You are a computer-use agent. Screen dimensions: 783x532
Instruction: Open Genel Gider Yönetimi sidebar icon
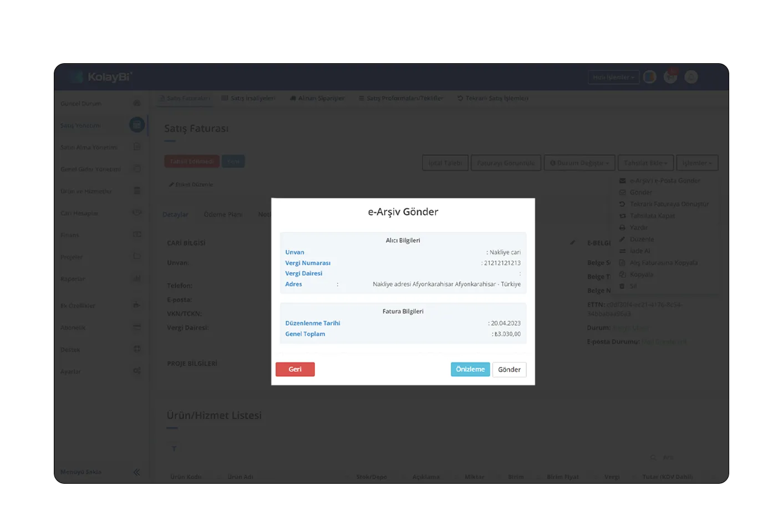coord(137,168)
